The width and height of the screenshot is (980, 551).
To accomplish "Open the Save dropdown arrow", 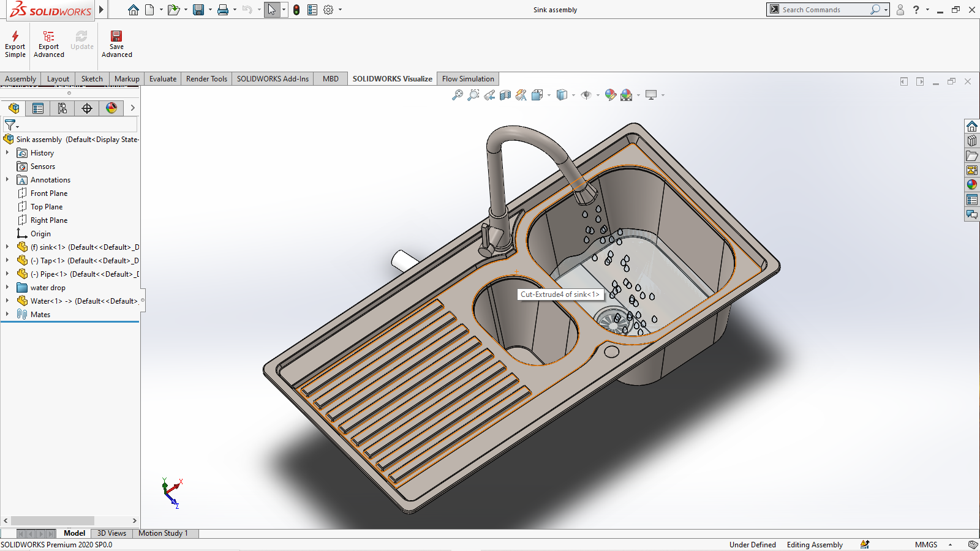I will [210, 10].
